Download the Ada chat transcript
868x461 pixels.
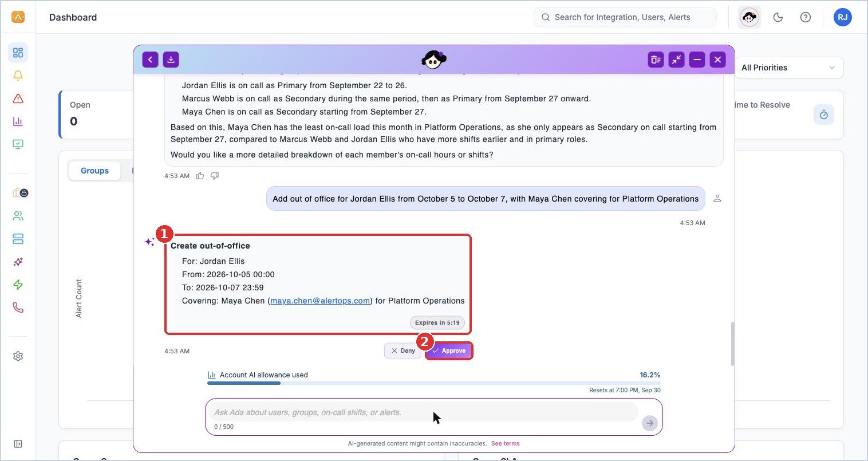pyautogui.click(x=171, y=60)
